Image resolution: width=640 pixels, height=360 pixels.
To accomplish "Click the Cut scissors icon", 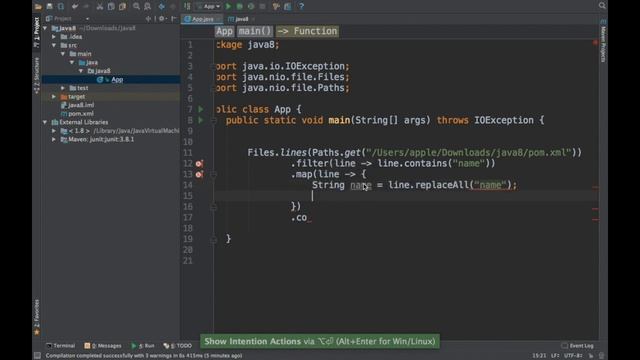I will [100, 6].
